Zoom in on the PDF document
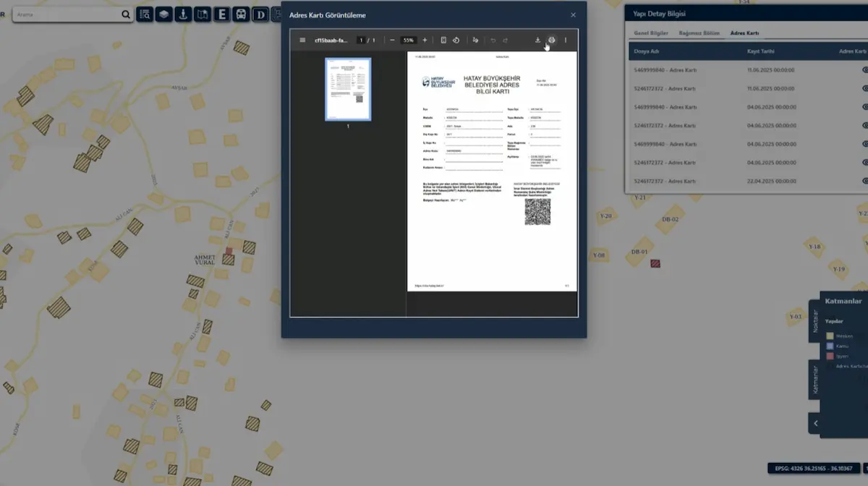Screen dimensions: 868x486 425,40
